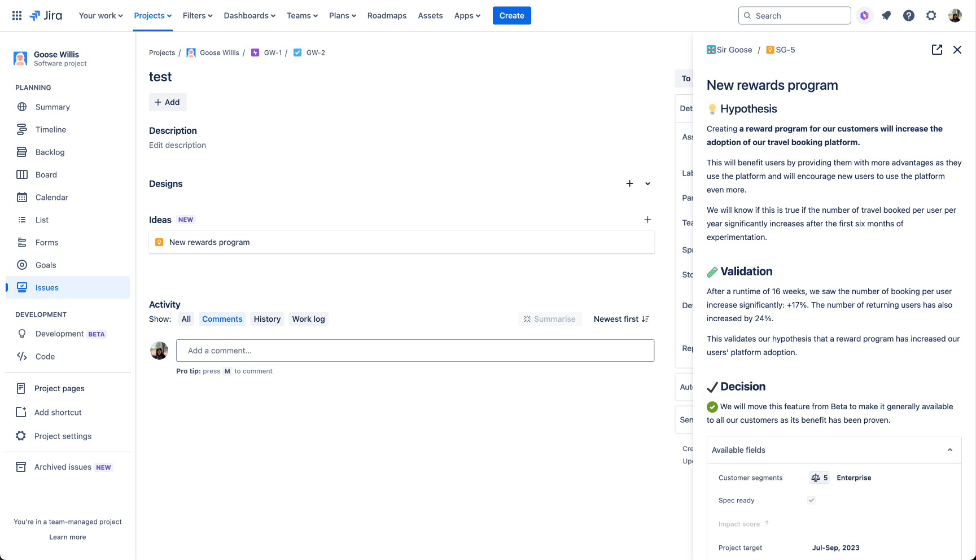Image resolution: width=976 pixels, height=560 pixels.
Task: Click the blue Create button
Action: tap(511, 15)
